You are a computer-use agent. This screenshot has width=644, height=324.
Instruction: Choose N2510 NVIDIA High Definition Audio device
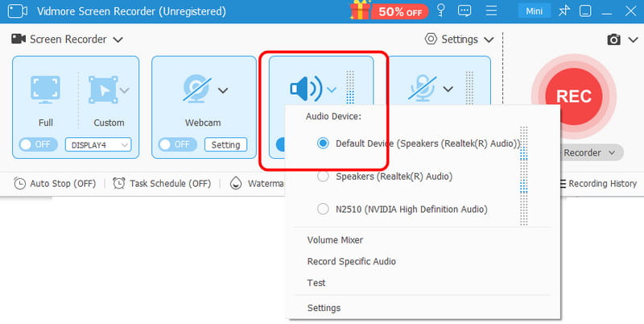pyautogui.click(x=324, y=210)
